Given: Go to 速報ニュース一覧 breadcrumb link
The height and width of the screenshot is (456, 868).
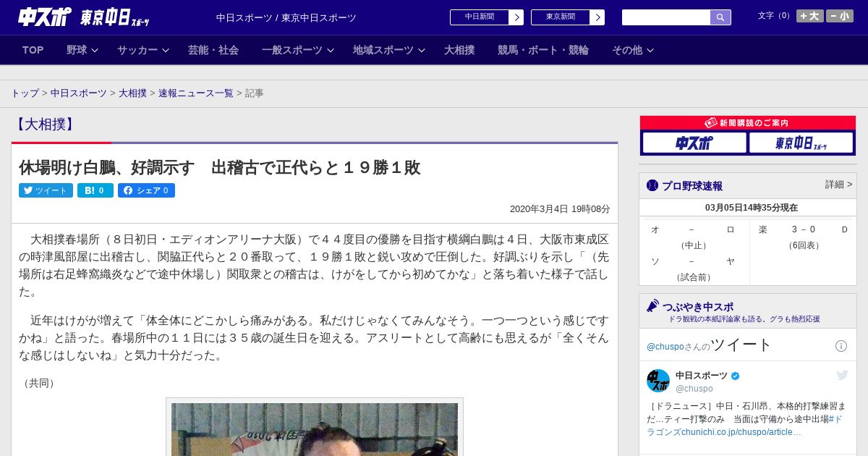Looking at the screenshot, I should (x=196, y=93).
